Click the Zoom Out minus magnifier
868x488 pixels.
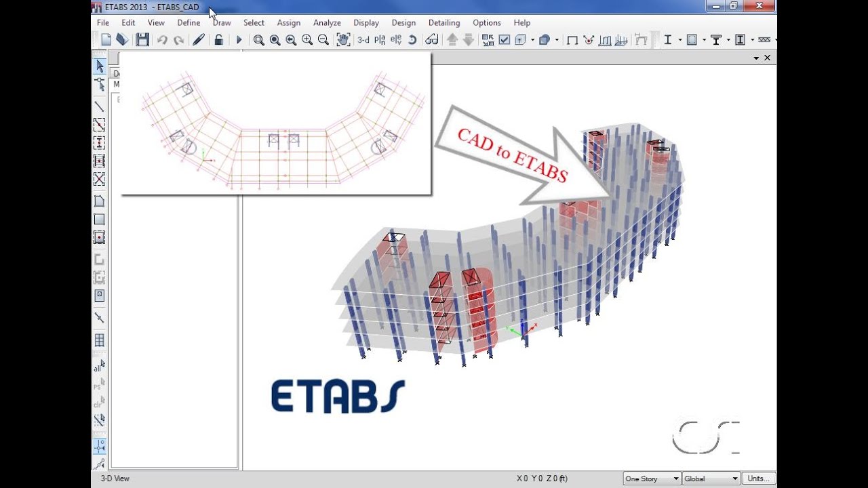click(323, 40)
